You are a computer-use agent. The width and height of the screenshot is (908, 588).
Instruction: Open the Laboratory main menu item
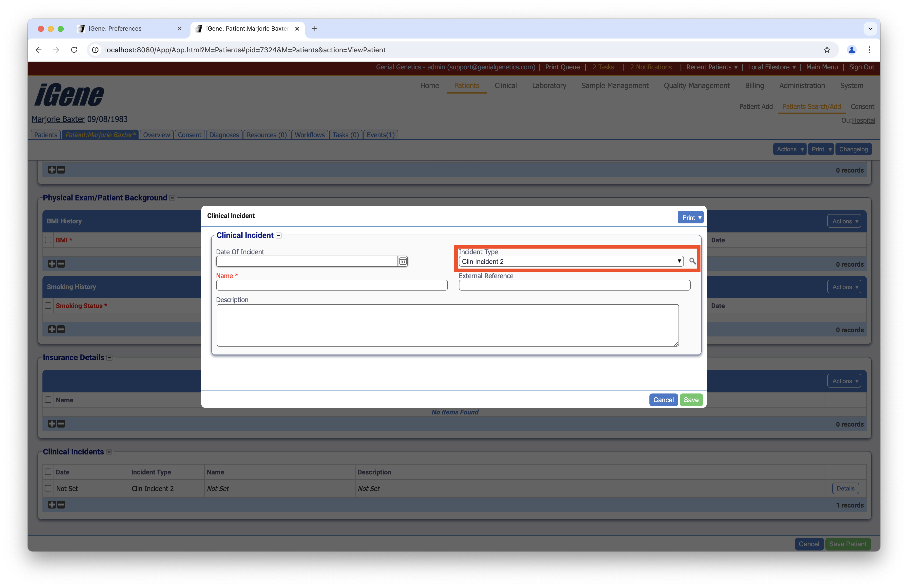click(x=549, y=86)
